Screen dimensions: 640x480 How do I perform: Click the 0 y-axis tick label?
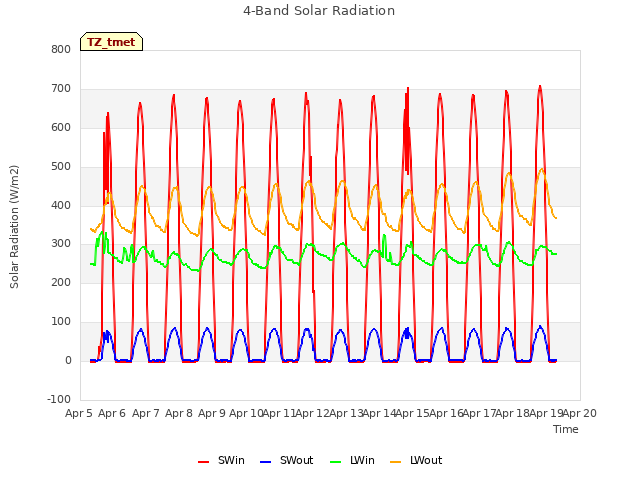[68, 361]
